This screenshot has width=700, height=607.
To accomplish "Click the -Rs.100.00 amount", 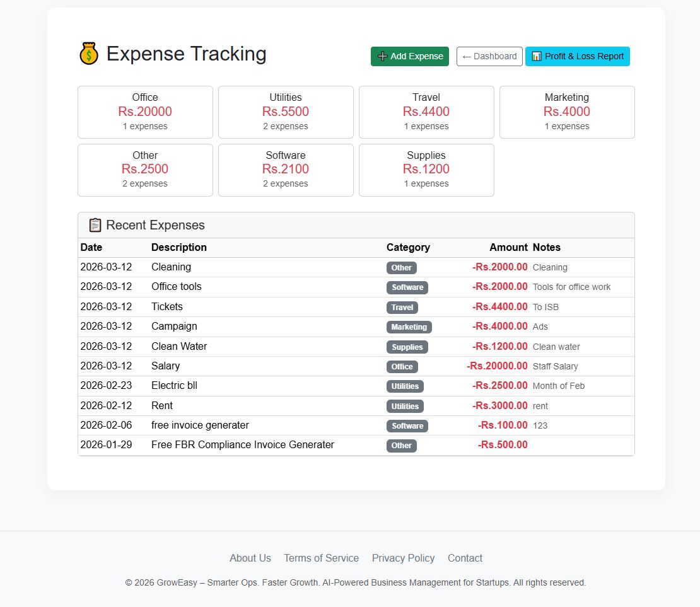I will click(x=503, y=425).
